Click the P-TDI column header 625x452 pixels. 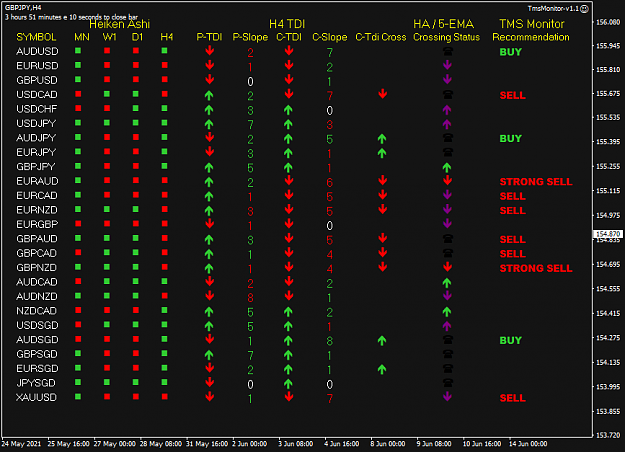209,37
